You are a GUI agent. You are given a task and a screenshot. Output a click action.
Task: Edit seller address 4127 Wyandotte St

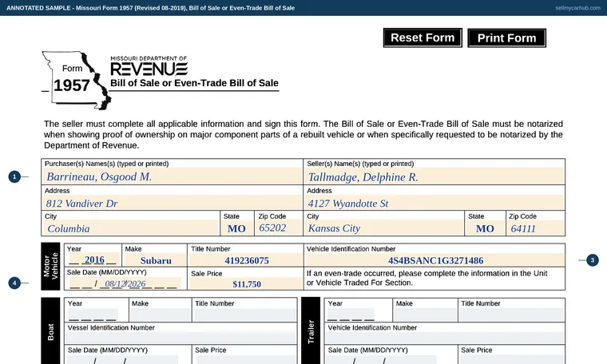(434, 203)
